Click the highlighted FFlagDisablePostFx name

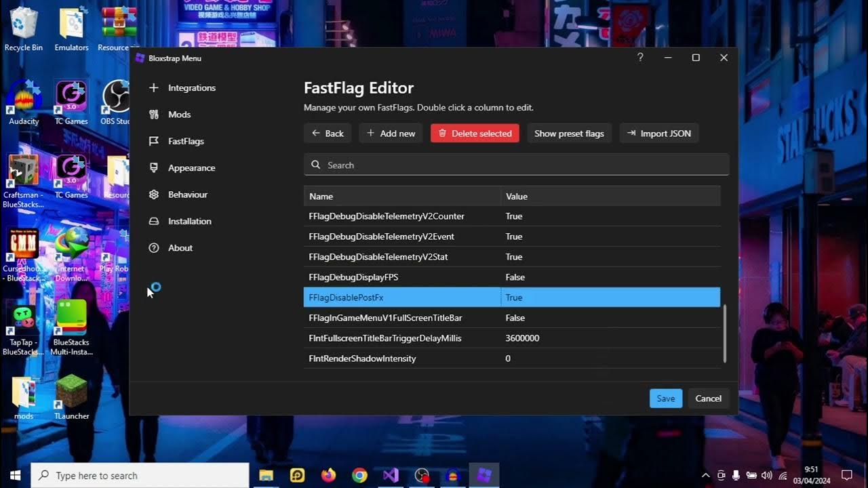(x=346, y=298)
